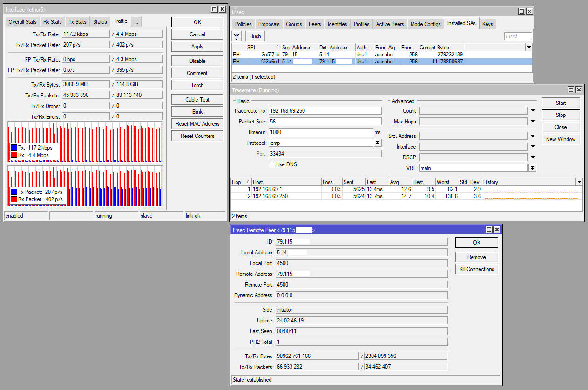Click the Traceroute To address field
The image size is (588, 390).
point(325,111)
